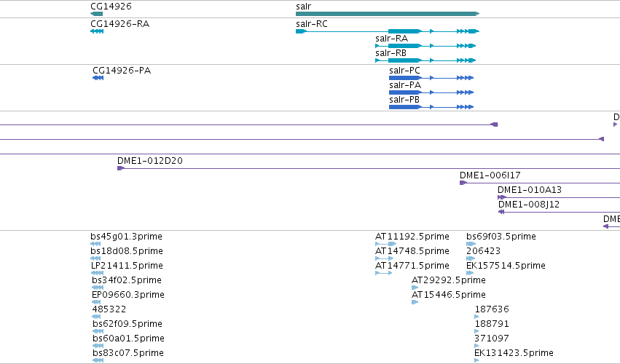Click the salr-RB transcript feature
The image size is (620, 364).
pyautogui.click(x=425, y=60)
